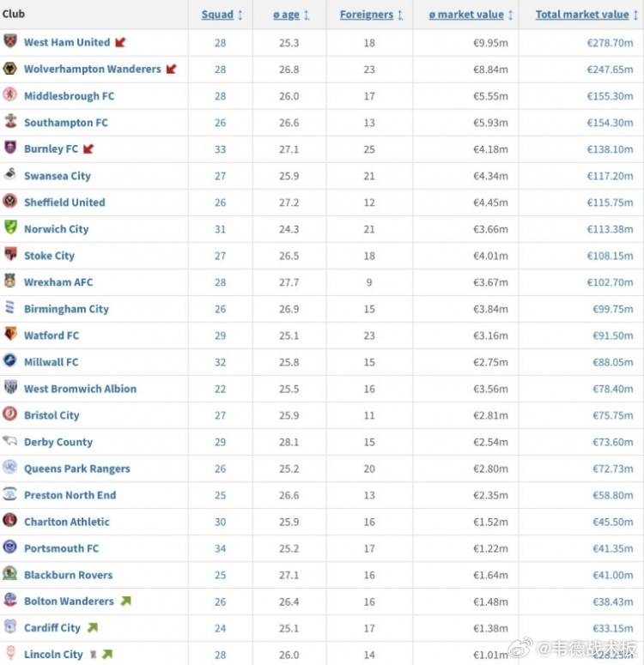The height and width of the screenshot is (665, 644).
Task: Sort table using Squad column arrows
Action: [240, 15]
